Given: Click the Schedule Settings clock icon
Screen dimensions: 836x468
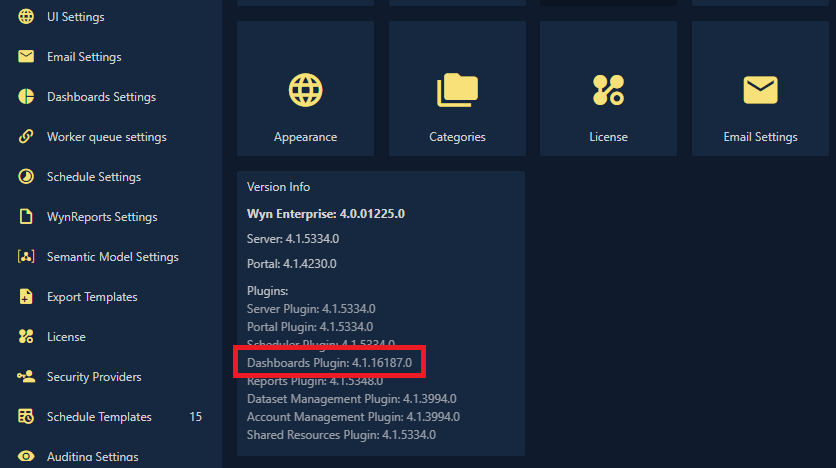Looking at the screenshot, I should [26, 177].
